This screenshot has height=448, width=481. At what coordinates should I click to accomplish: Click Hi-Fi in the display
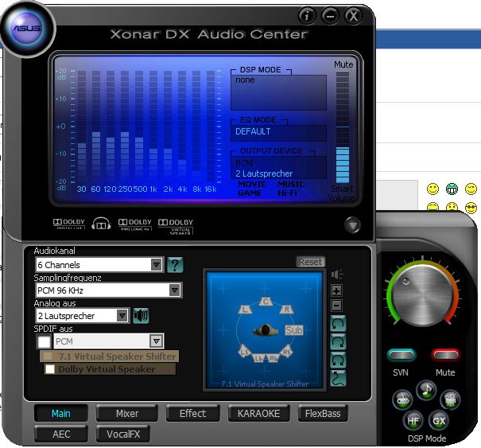point(288,193)
